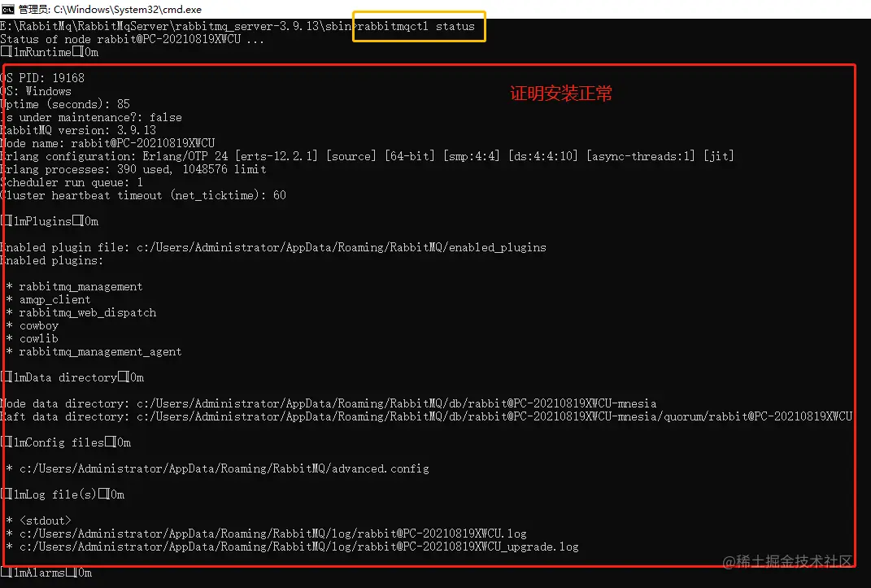Click the 'rabbit@PC-20210819XWCU.log' path line
The height and width of the screenshot is (588, 871).
click(267, 534)
